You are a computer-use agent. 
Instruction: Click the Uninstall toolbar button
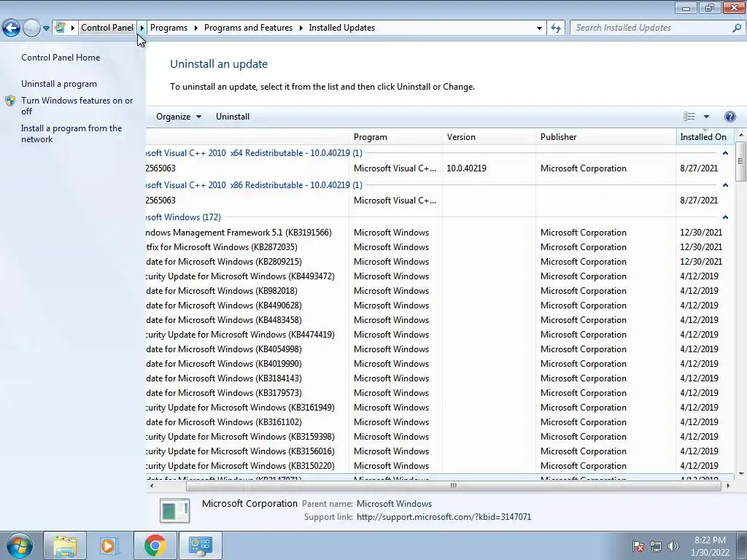(x=233, y=117)
